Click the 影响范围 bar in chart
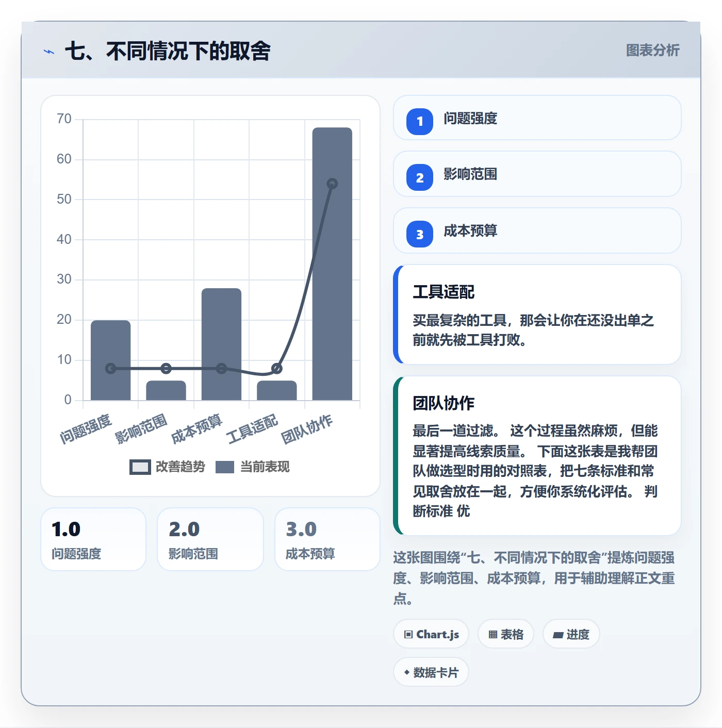722x728 pixels. pyautogui.click(x=166, y=390)
